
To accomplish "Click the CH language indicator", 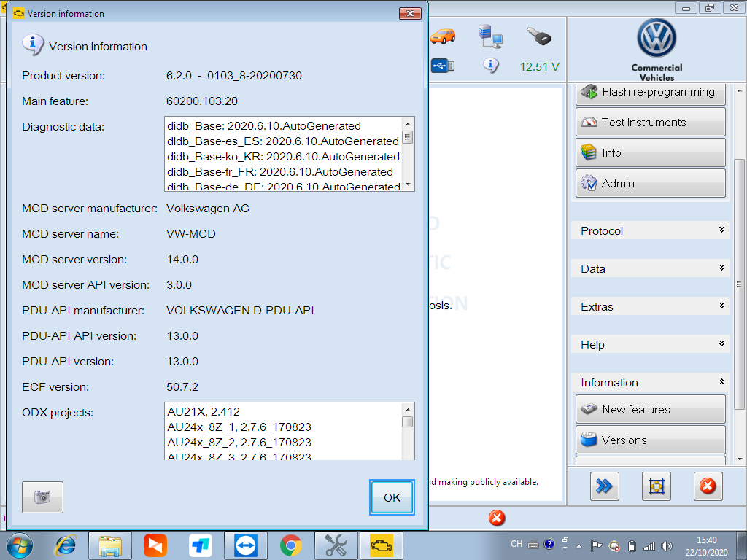I will [516, 544].
